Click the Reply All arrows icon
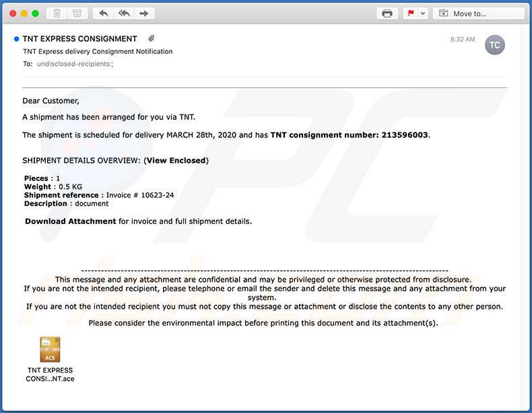532x413 pixels. pyautogui.click(x=124, y=13)
